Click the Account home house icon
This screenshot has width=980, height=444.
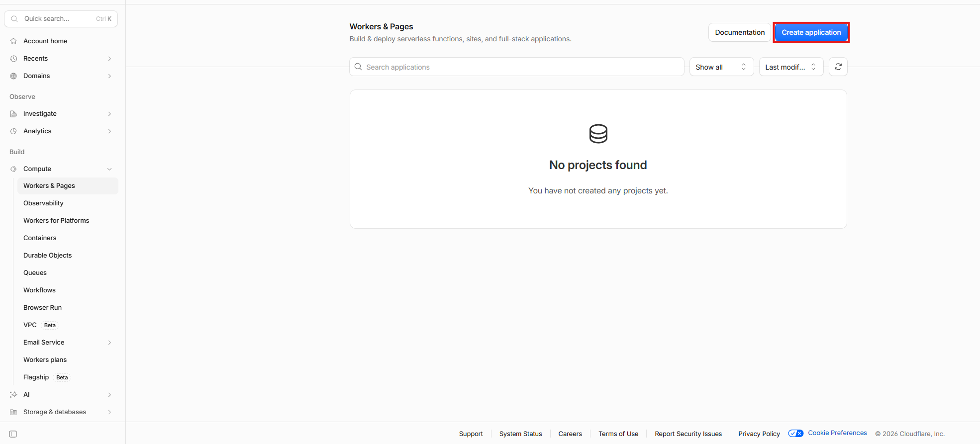(x=13, y=41)
